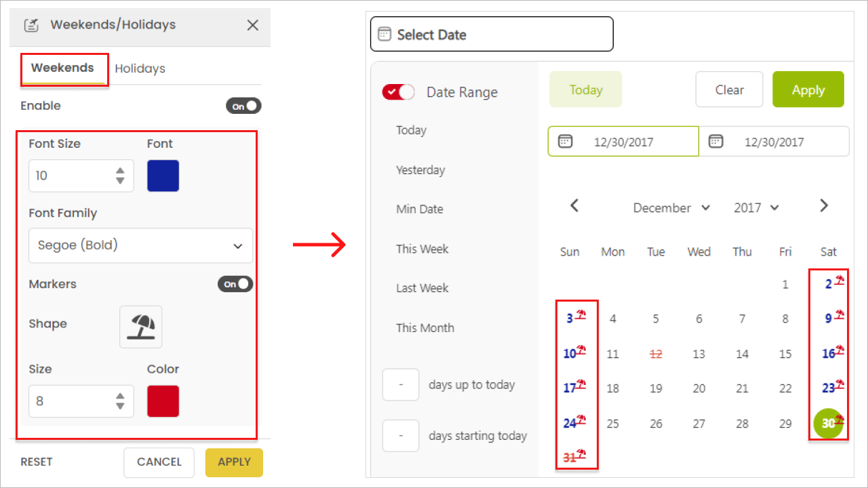Image resolution: width=868 pixels, height=488 pixels.
Task: Select the This Week preset
Action: coord(422,249)
